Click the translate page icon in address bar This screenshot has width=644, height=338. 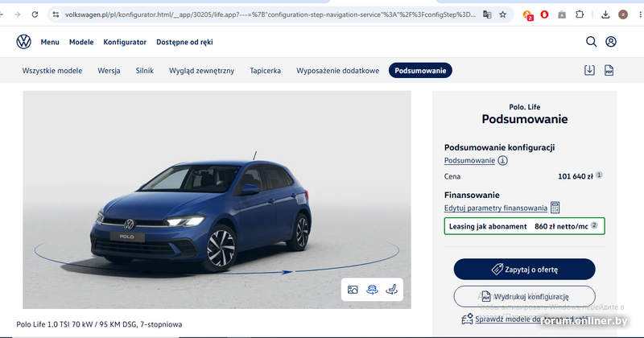pos(487,14)
